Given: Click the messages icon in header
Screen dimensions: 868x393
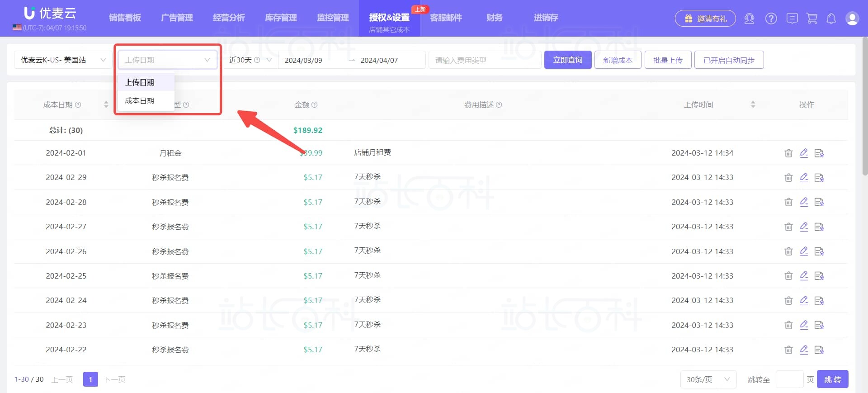Looking at the screenshot, I should [792, 19].
